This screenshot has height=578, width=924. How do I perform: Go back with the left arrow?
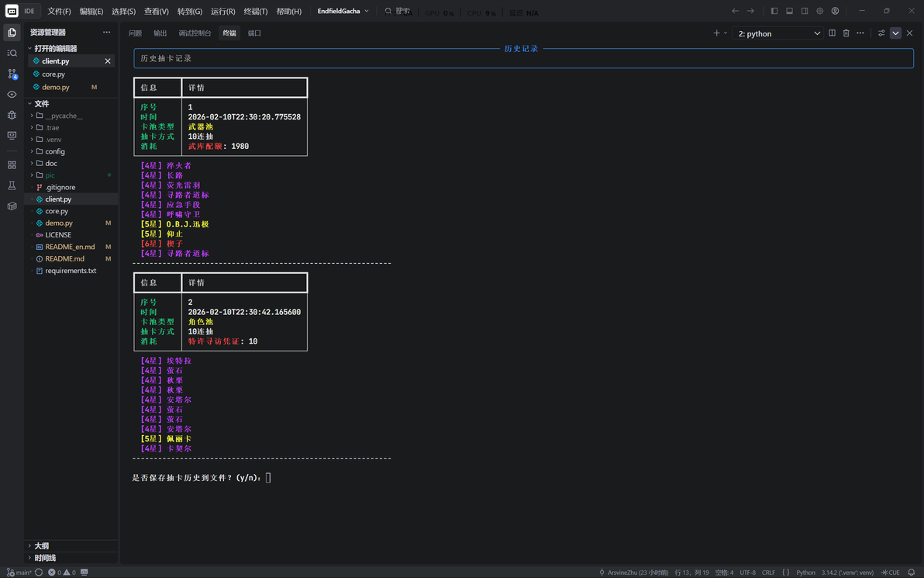735,11
